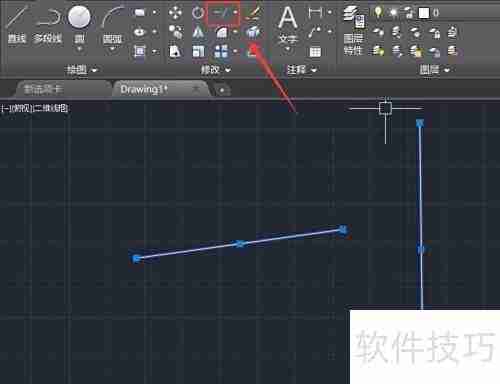Open Ellipse tool drop-down arrow

tap(154, 32)
